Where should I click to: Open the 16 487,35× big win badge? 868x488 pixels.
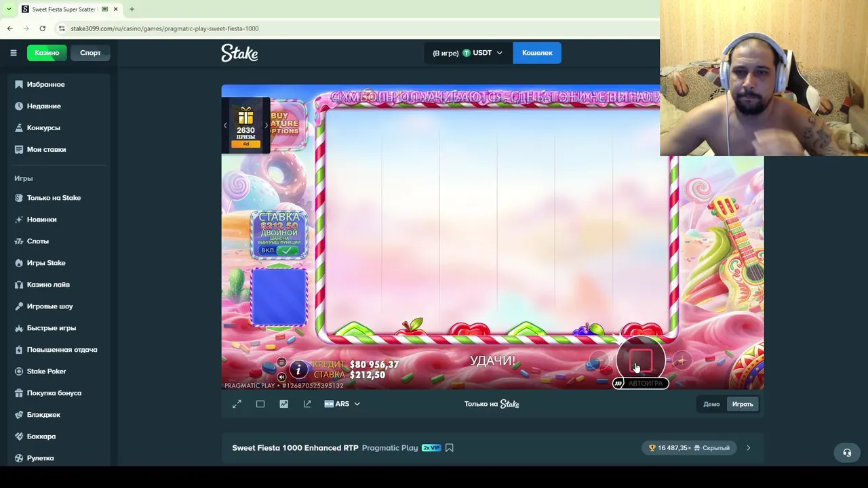click(689, 448)
